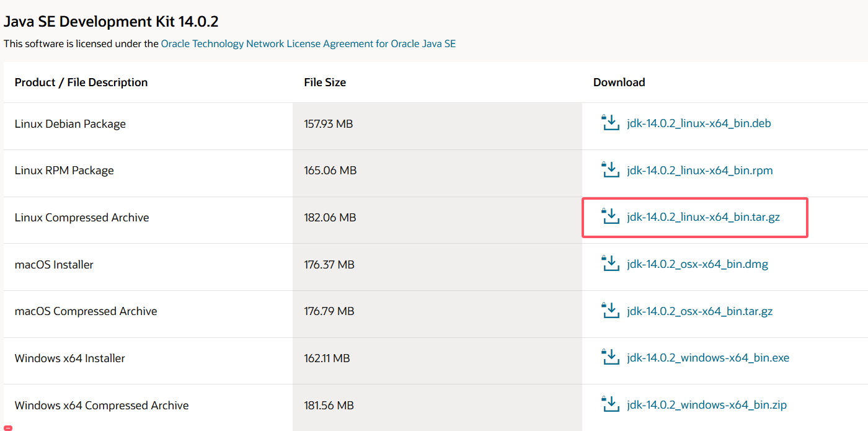The width and height of the screenshot is (868, 431).
Task: Click the Product / File Description column header
Action: pyautogui.click(x=81, y=82)
